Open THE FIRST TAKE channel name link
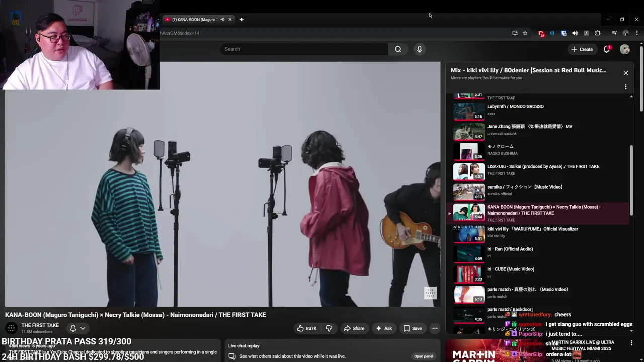644x362 pixels. click(x=40, y=325)
